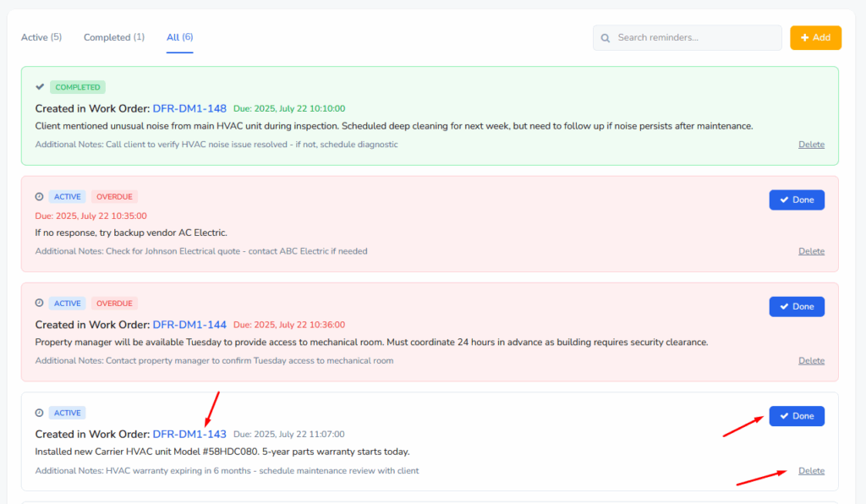Click clock icon on DFR-DM1-143 reminder
Image resolution: width=866 pixels, height=504 pixels.
tap(39, 413)
